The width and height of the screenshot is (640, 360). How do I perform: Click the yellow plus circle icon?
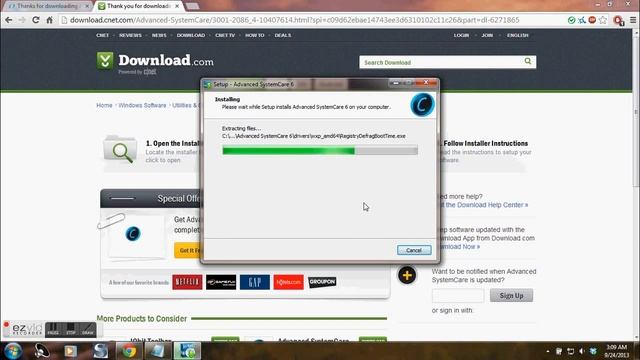407,276
